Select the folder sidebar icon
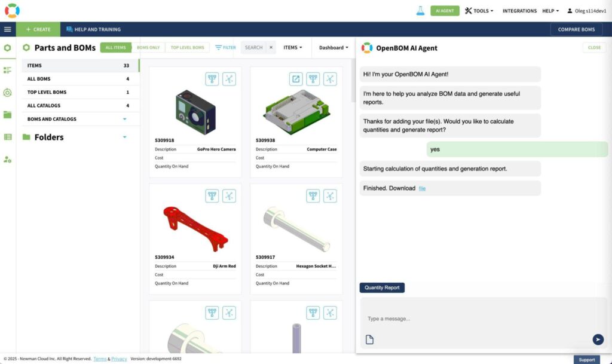 coord(7,115)
